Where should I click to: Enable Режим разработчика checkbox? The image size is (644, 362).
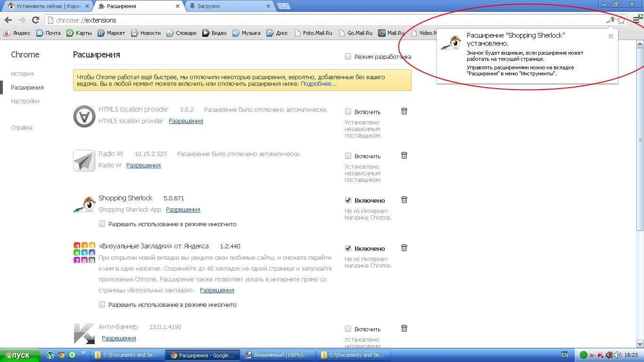tap(348, 57)
